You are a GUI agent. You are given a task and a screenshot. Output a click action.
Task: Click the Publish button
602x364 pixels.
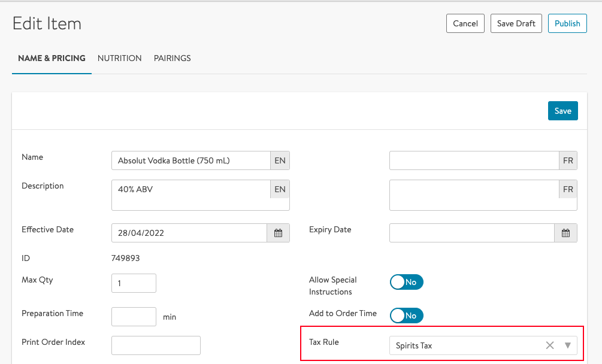567,23
